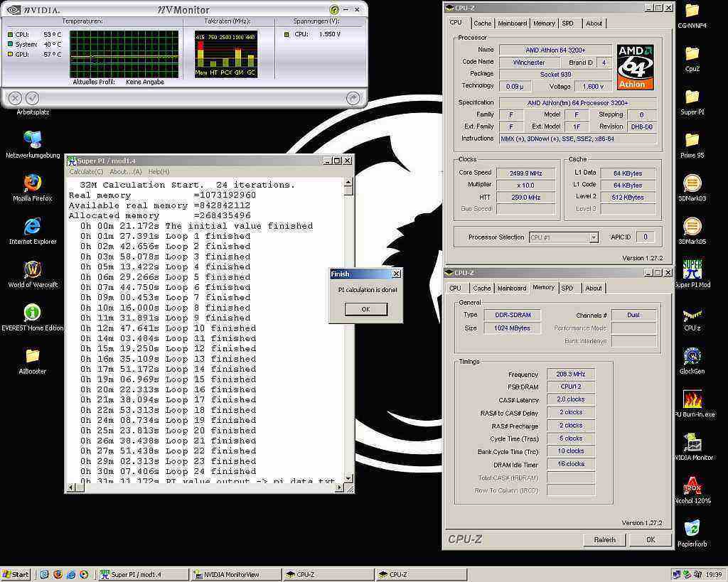Toggle the CPU temperature indicator in NVMonitor
The image size is (728, 582).
(x=10, y=34)
